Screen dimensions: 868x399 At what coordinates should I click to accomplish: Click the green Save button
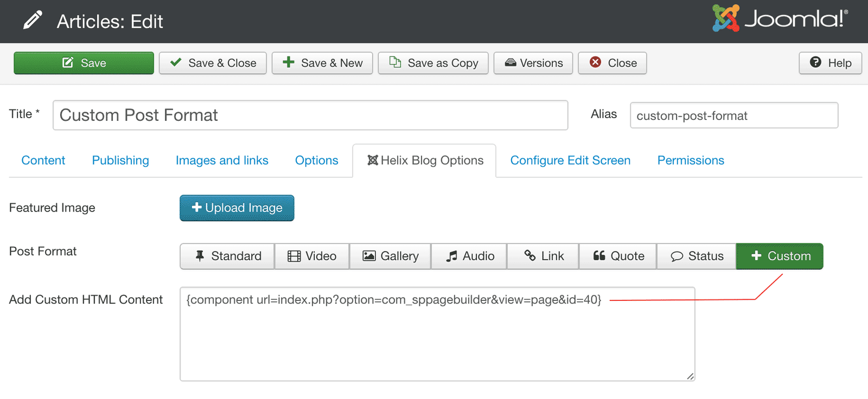pyautogui.click(x=84, y=63)
